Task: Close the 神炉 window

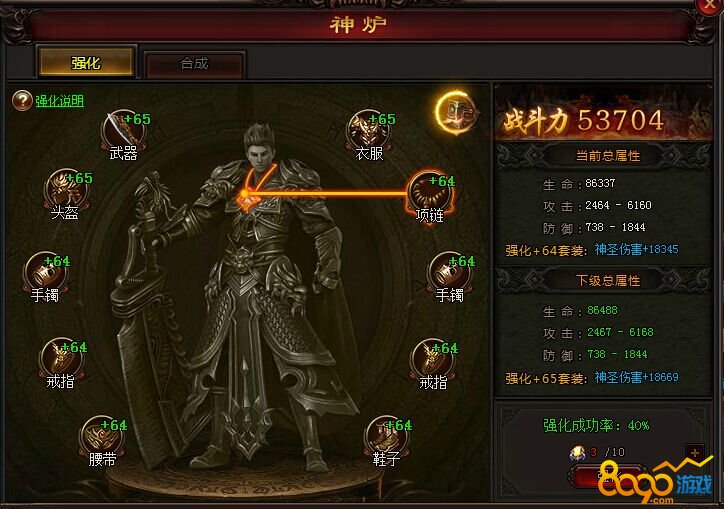Action: [709, 6]
